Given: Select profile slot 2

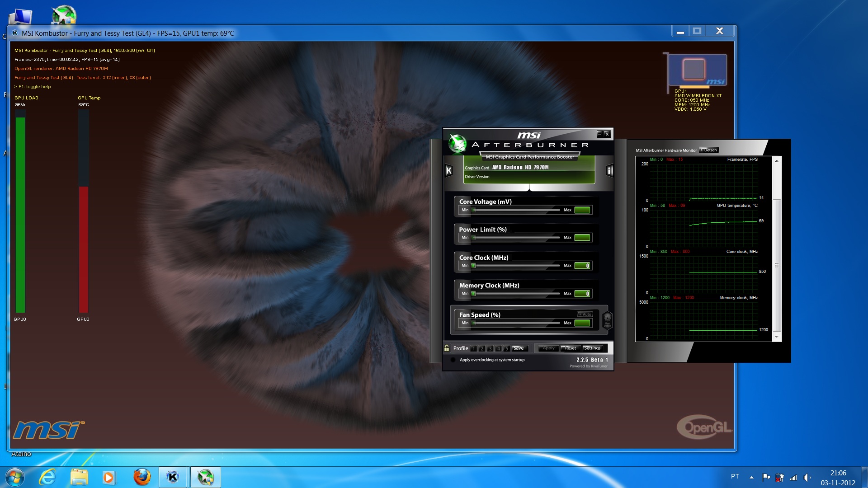Looking at the screenshot, I should (x=482, y=348).
